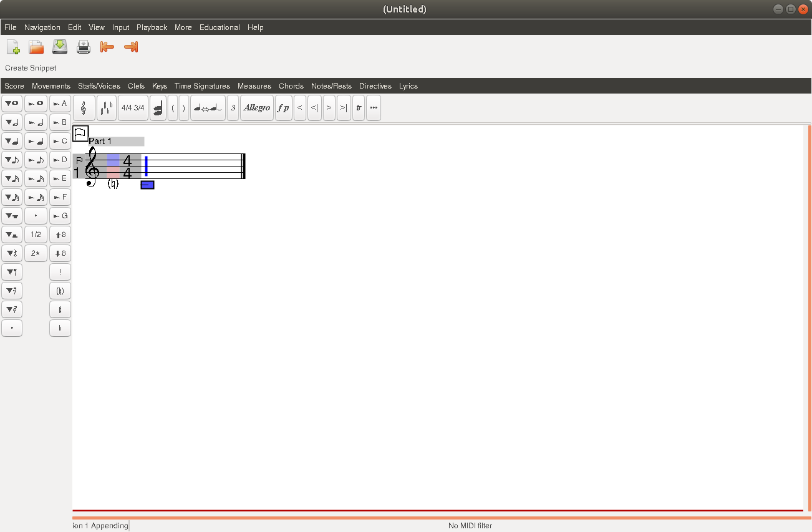This screenshot has height=532, width=812.
Task: Click the printer icon
Action: tap(84, 47)
